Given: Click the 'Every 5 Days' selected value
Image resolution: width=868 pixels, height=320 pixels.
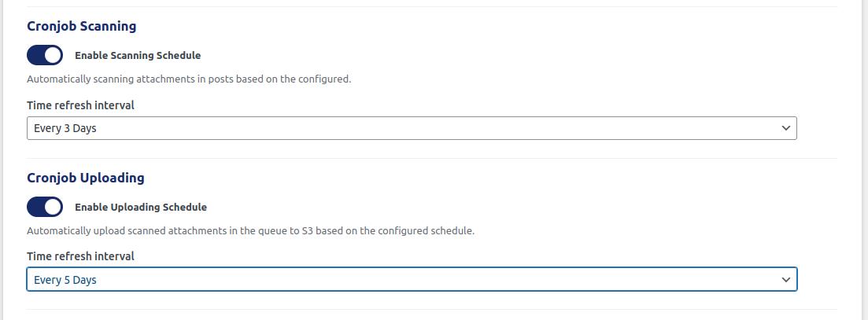Looking at the screenshot, I should click(65, 280).
